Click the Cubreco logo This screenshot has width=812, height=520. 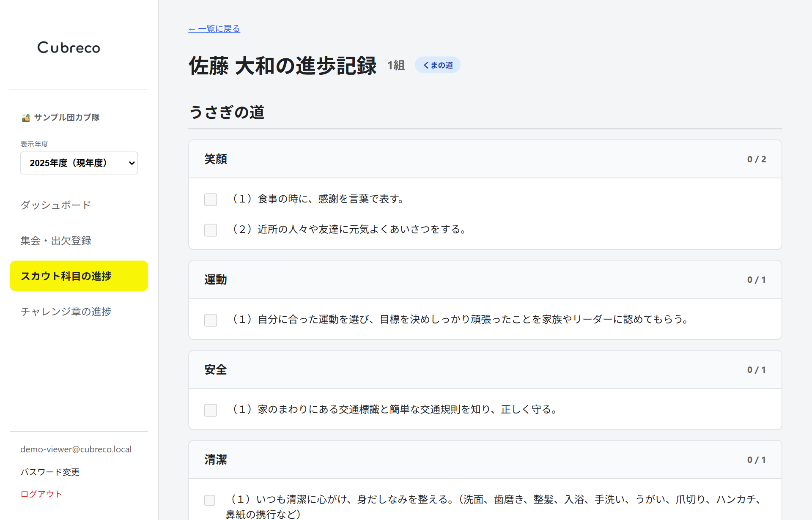[x=69, y=47]
